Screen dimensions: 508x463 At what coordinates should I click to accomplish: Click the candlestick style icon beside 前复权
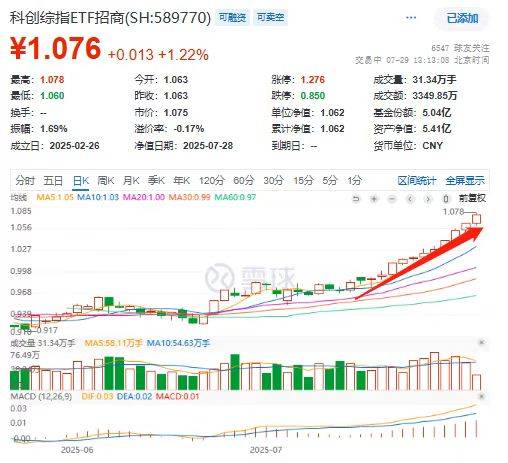[446, 199]
